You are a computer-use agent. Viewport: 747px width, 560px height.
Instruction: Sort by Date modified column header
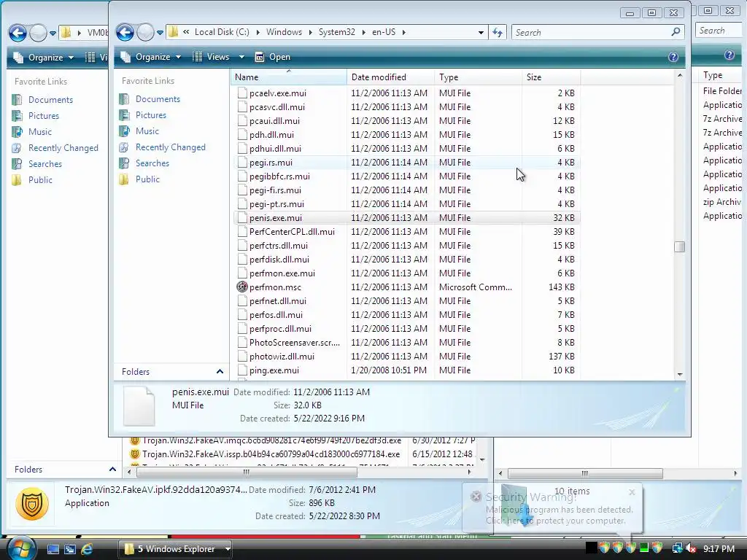pos(391,77)
